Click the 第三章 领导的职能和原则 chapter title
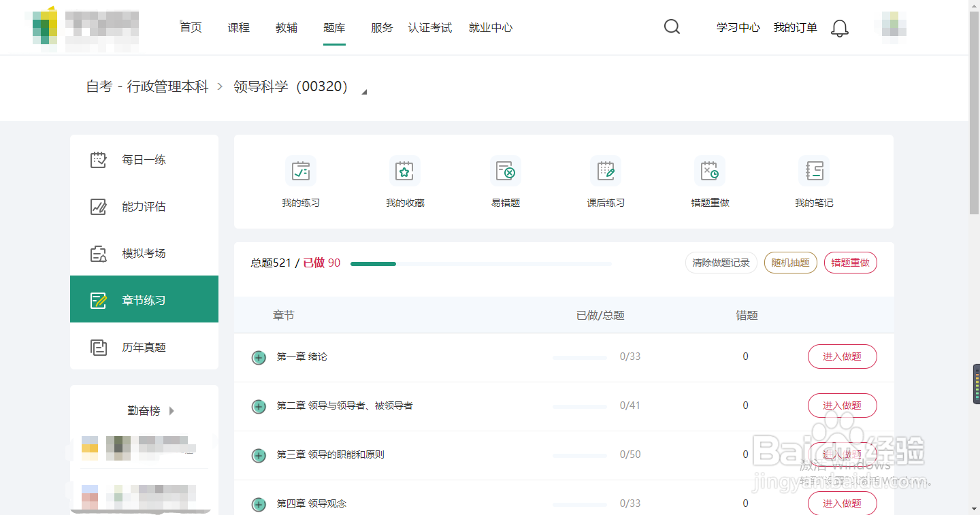 (x=331, y=454)
